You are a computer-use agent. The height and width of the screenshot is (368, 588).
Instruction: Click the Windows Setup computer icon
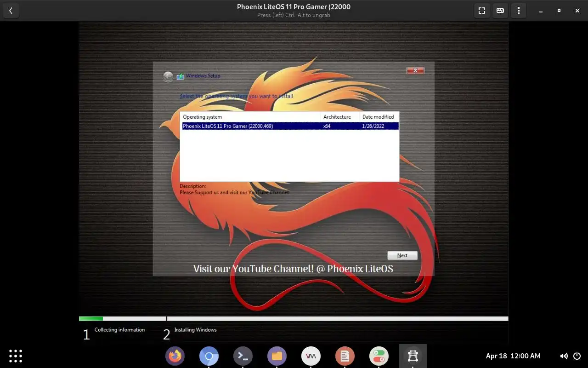(180, 76)
